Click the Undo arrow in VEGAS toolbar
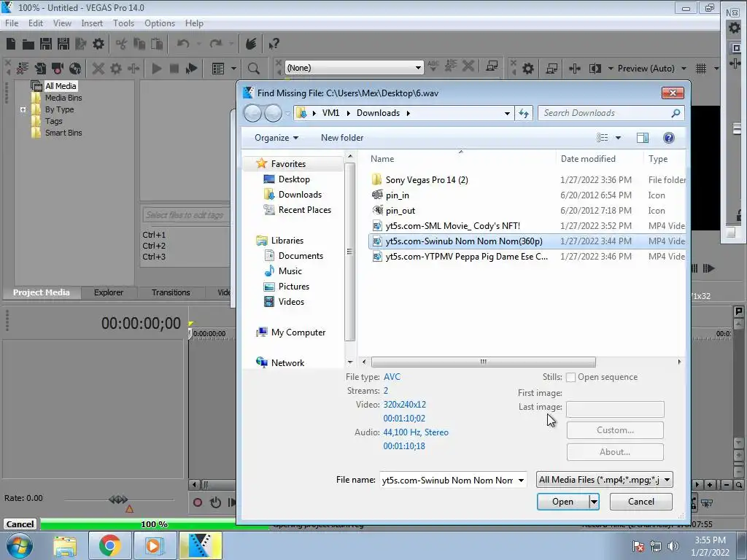Screen dimensions: 747x560 click(183, 44)
